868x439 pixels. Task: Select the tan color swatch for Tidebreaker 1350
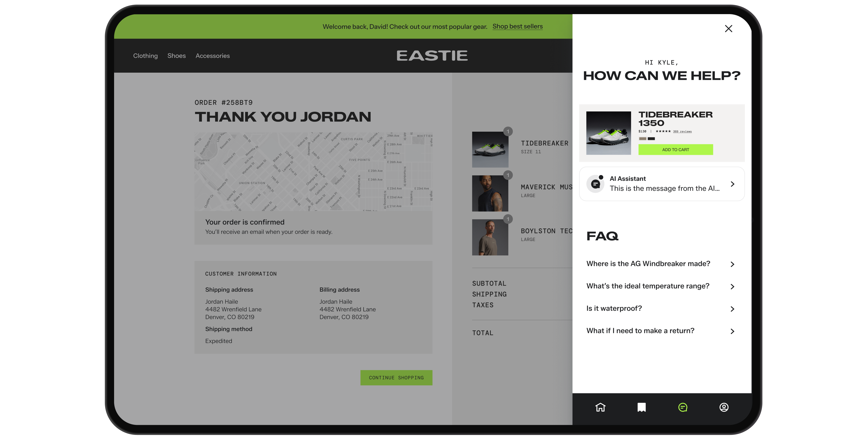[643, 138]
